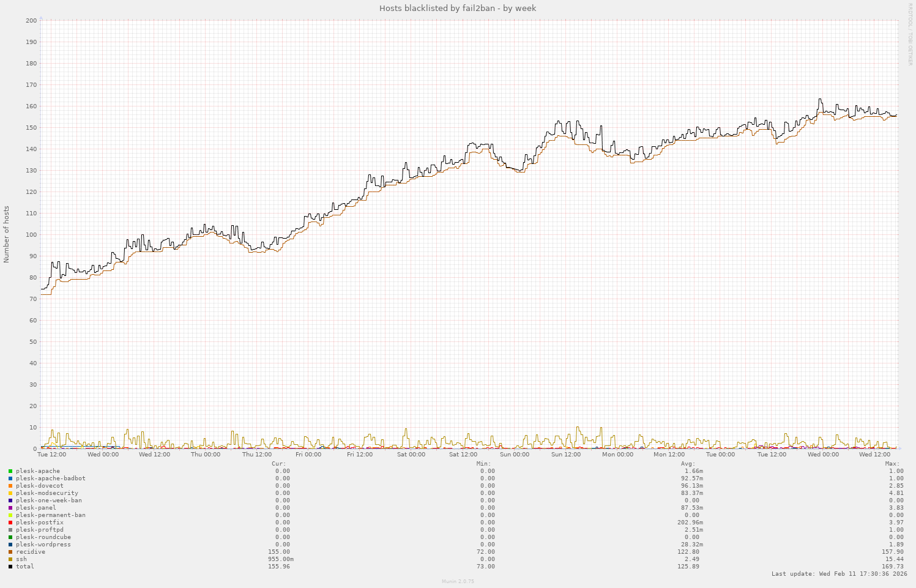Click the green plesk-apache legend color square
The width and height of the screenshot is (916, 588).
tap(10, 471)
